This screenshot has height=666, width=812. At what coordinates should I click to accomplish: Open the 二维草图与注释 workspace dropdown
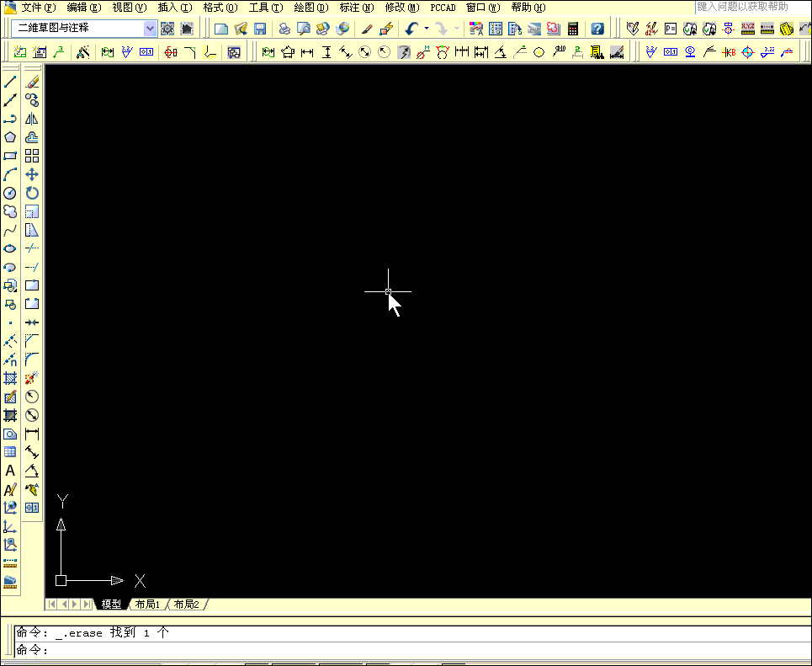[x=150, y=28]
